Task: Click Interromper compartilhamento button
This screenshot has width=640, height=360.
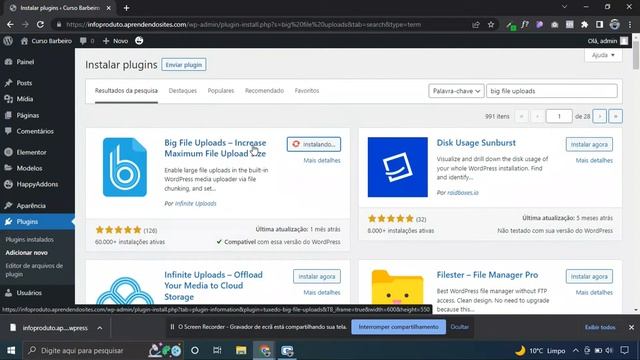Action: pos(398,327)
